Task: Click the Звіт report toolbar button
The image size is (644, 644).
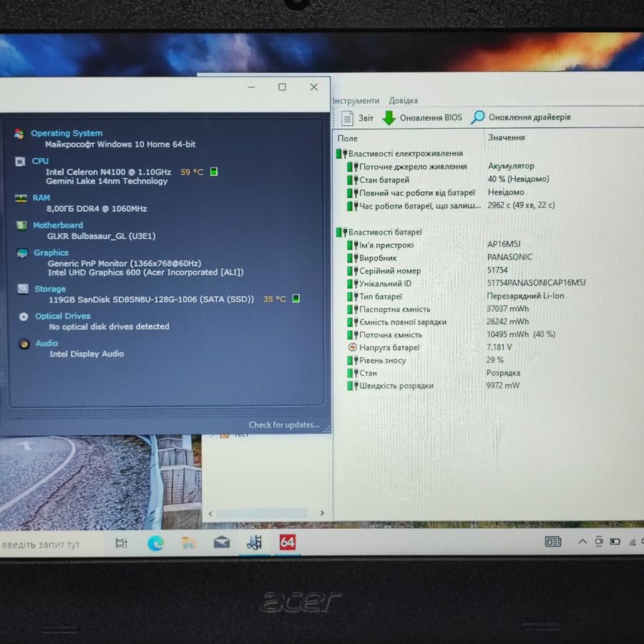Action: (357, 118)
